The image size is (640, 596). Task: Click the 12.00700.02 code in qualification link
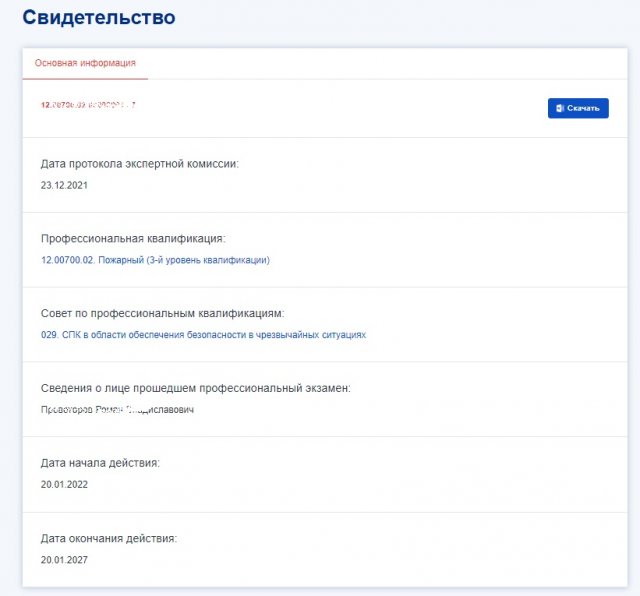point(67,260)
